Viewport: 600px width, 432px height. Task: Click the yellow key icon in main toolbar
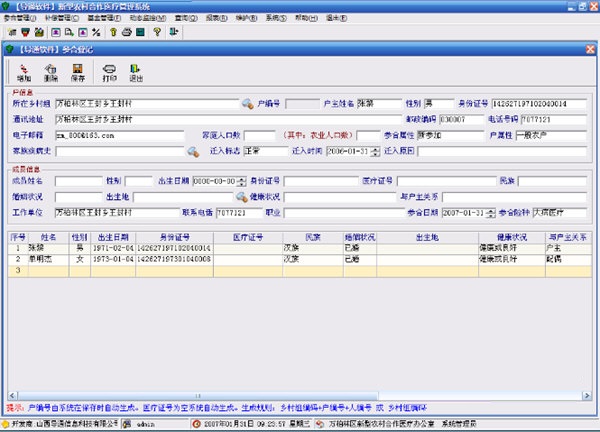click(113, 33)
